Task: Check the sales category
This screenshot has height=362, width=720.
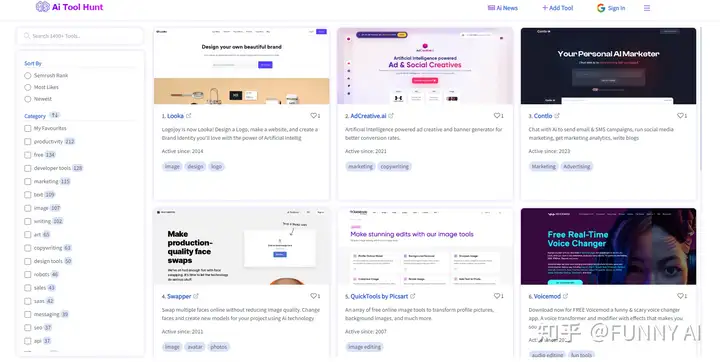Action: click(28, 288)
